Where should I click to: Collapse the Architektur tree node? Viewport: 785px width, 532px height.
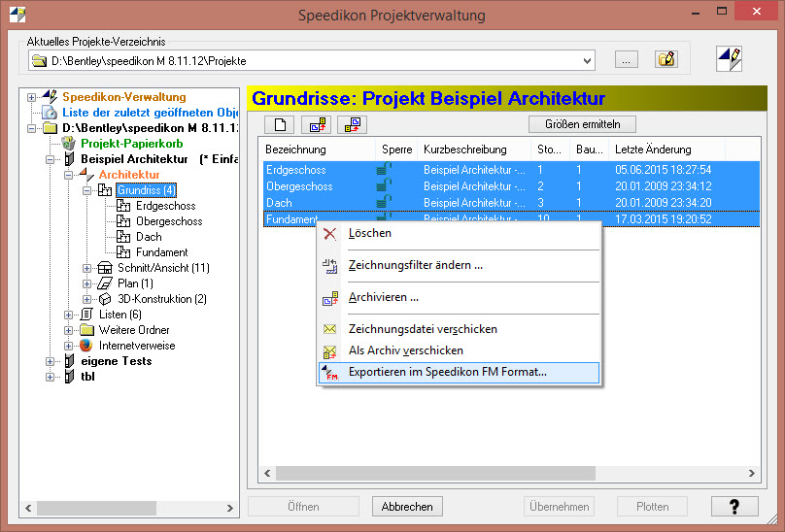(x=69, y=175)
